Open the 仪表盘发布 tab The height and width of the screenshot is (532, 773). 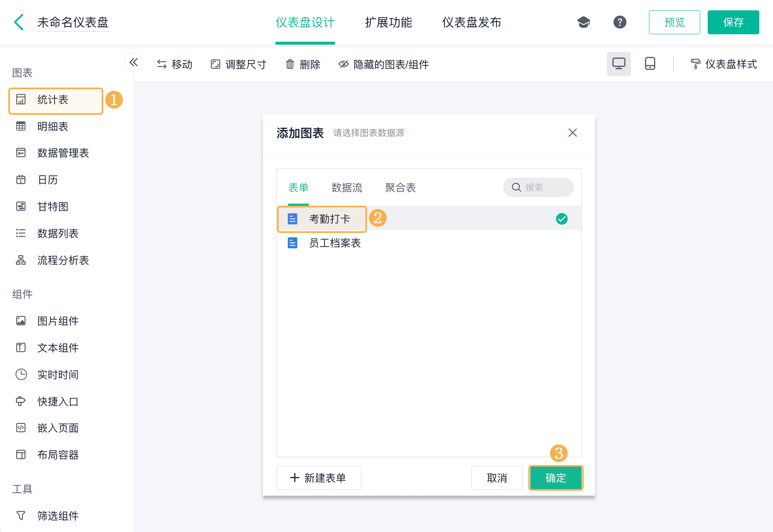click(x=472, y=22)
